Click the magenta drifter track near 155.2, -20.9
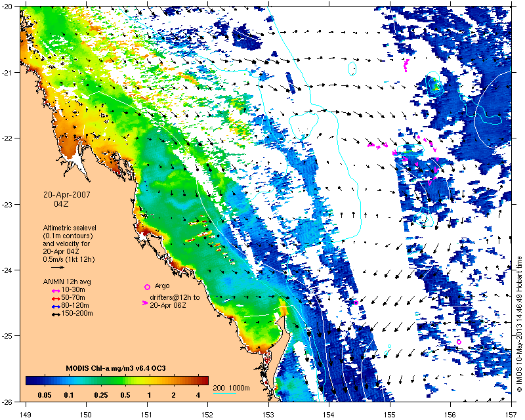The image size is (525, 420). pyautogui.click(x=406, y=65)
